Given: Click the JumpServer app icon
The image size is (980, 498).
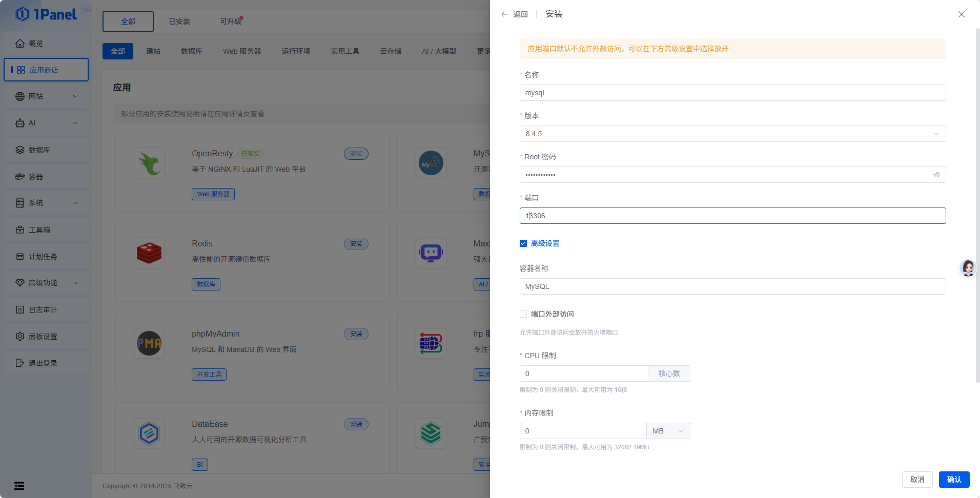Looking at the screenshot, I should pos(431,433).
